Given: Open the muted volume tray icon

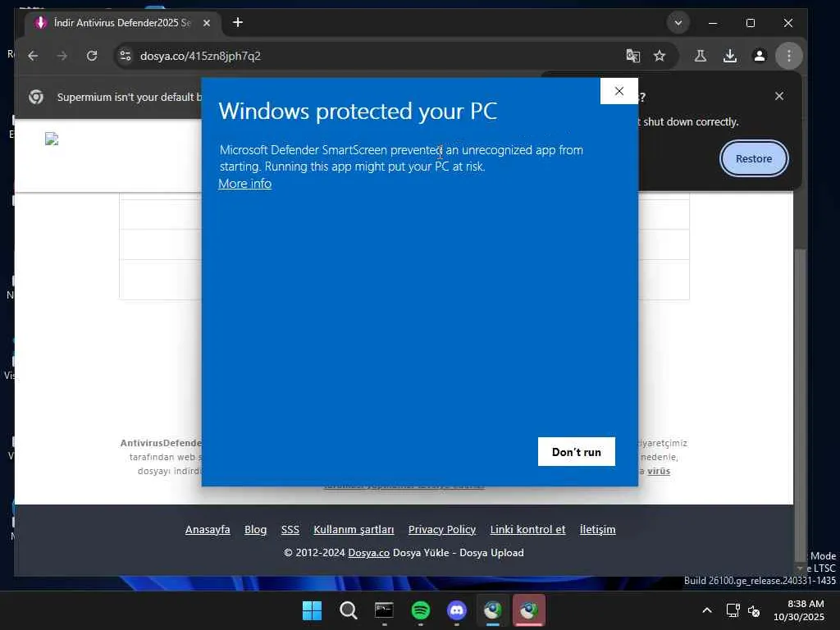Looking at the screenshot, I should (753, 610).
